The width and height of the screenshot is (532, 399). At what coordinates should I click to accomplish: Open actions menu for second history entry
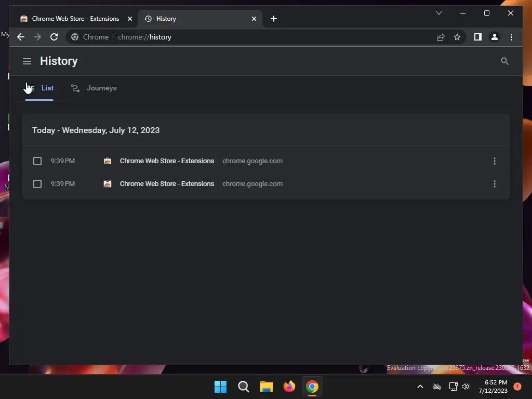point(495,184)
